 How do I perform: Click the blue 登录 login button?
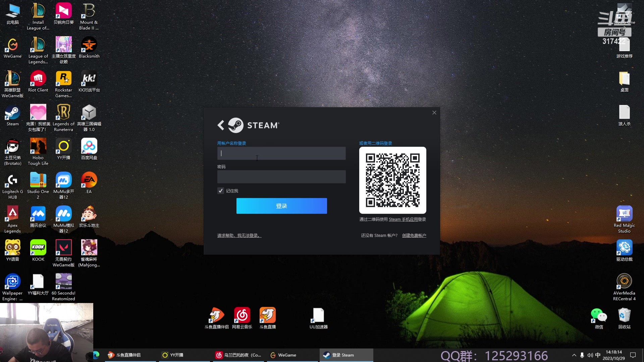click(281, 206)
